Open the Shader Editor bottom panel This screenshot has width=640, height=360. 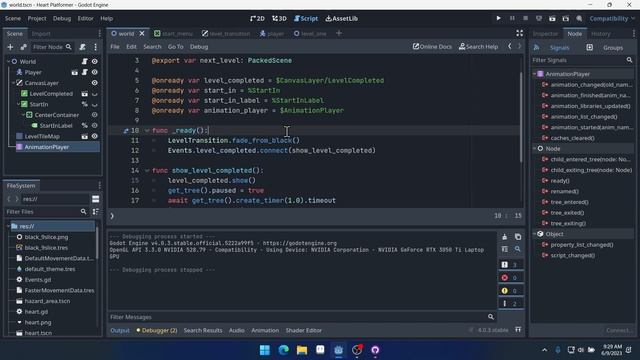click(x=304, y=330)
